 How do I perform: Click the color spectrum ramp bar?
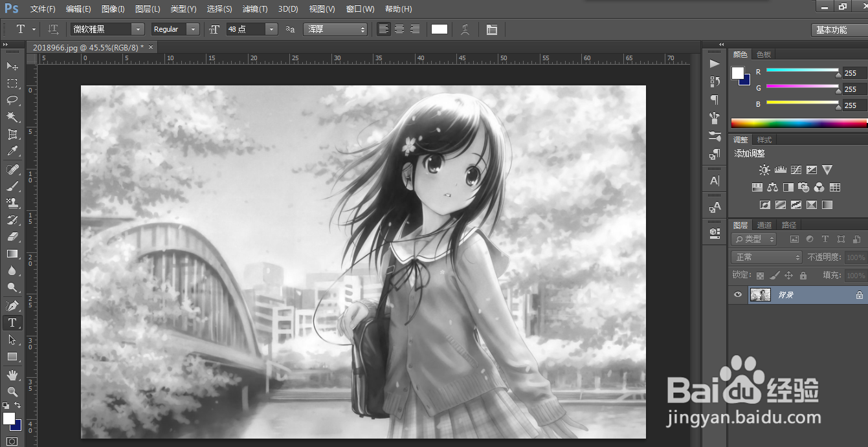tap(799, 123)
